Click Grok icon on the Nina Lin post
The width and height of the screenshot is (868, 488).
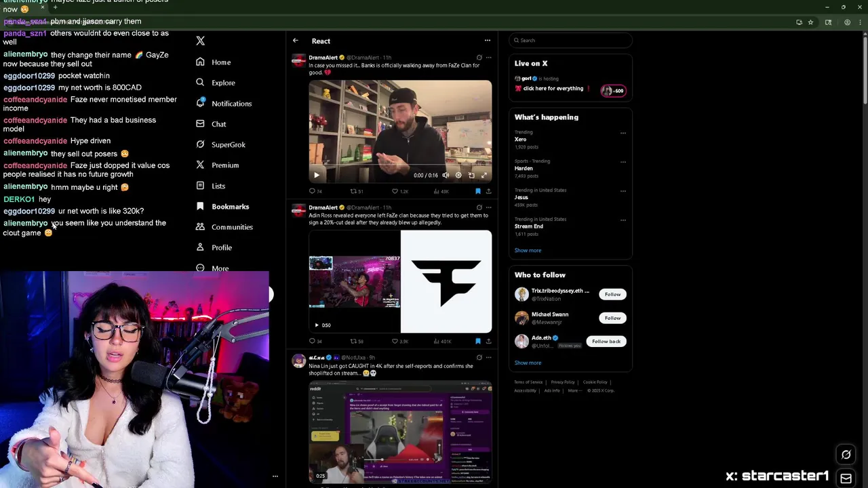click(479, 357)
